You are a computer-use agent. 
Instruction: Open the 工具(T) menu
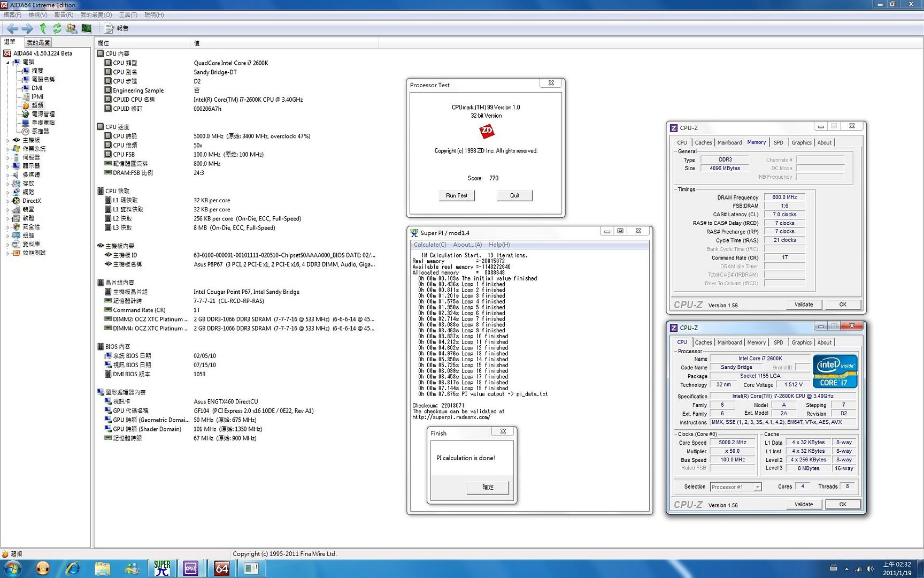point(128,14)
